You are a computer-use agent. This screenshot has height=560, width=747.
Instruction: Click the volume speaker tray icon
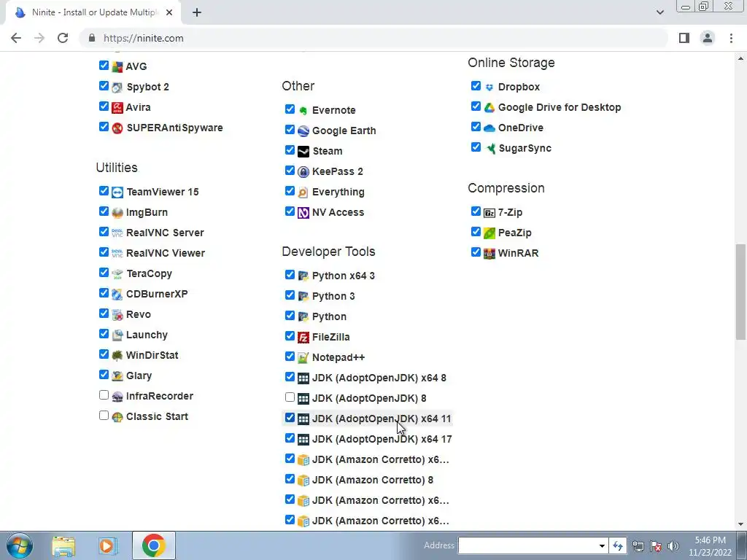673,546
